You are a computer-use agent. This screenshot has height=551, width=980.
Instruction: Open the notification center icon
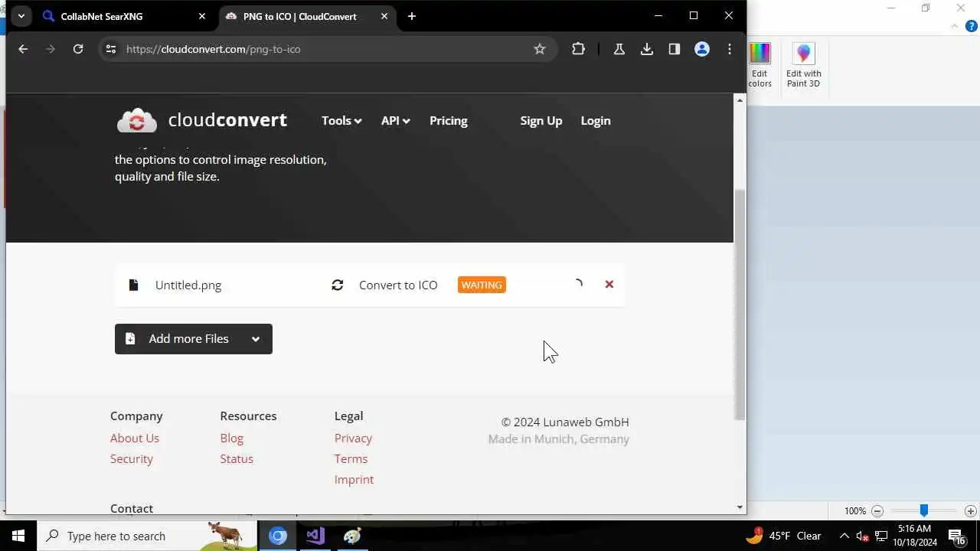pos(956,536)
